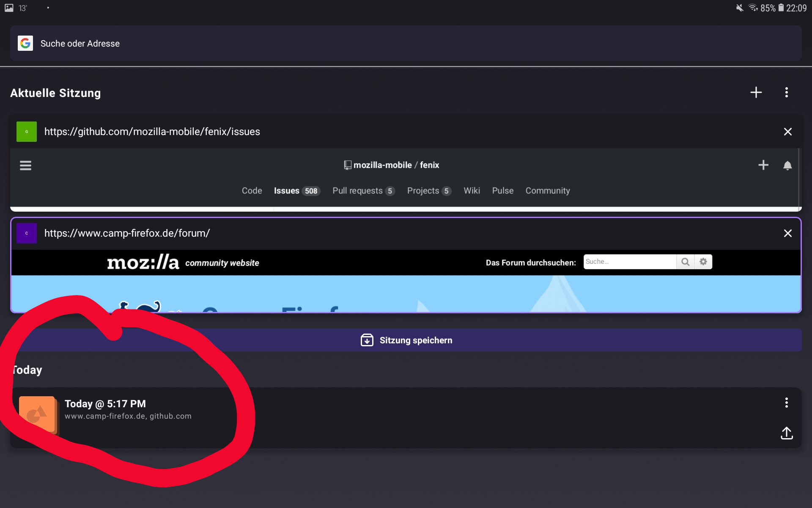Open the Today @ 5:17 PM session thumbnail

tap(38, 414)
